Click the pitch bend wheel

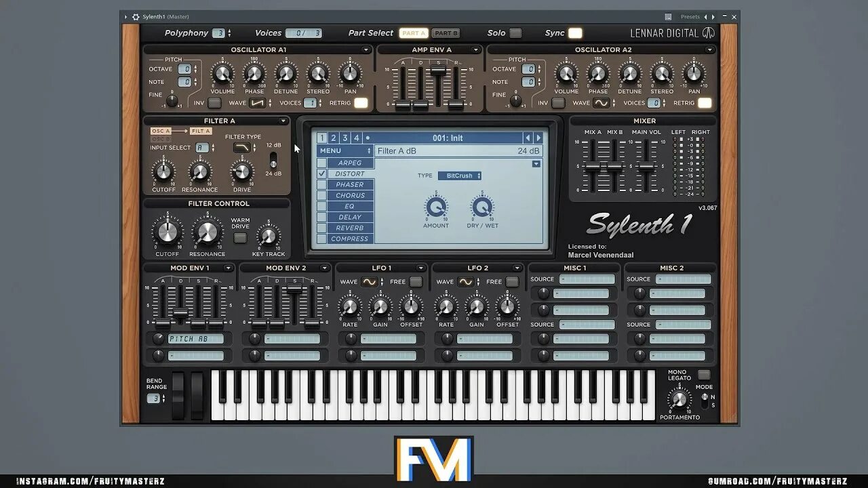click(178, 396)
